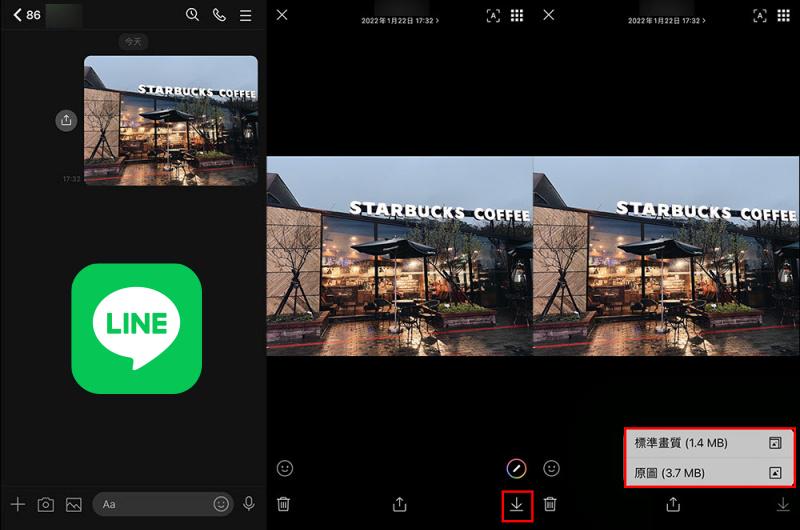
Task: Open plus attachments menu in chat bar
Action: [18, 504]
